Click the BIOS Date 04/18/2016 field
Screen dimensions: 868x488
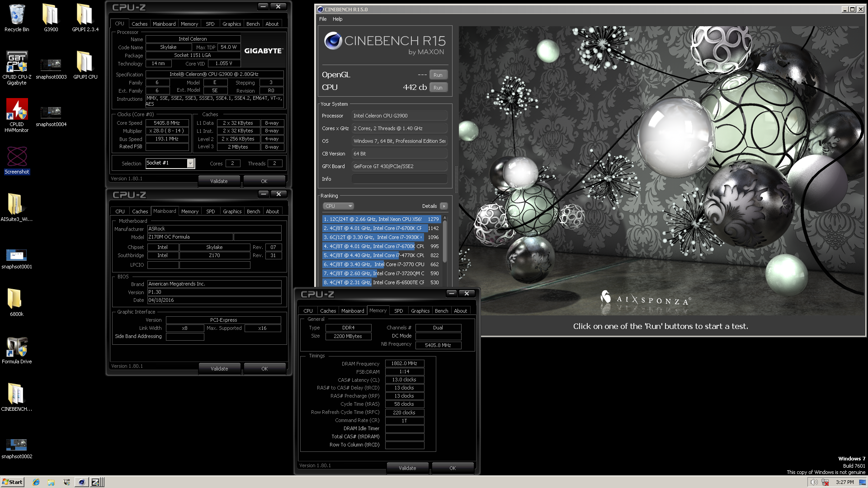tap(214, 300)
